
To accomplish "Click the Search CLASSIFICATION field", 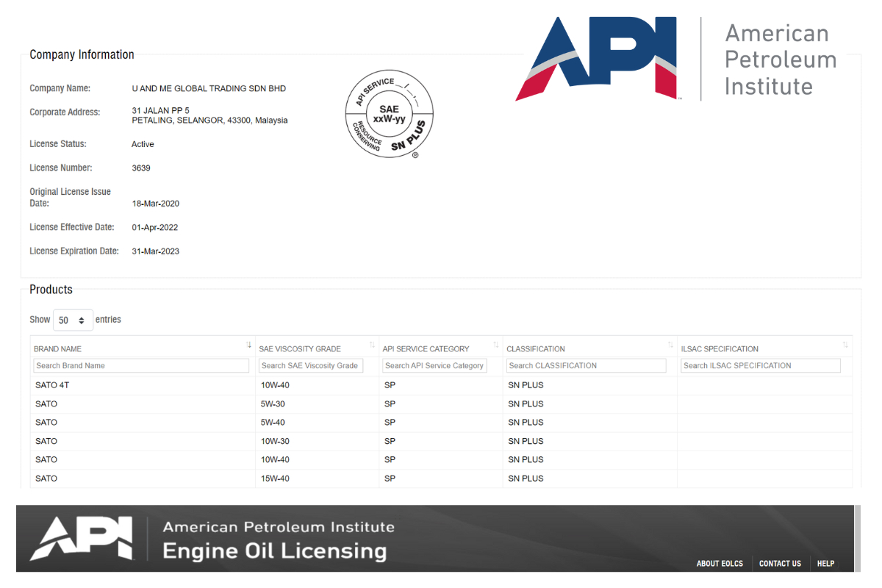I will coord(587,365).
